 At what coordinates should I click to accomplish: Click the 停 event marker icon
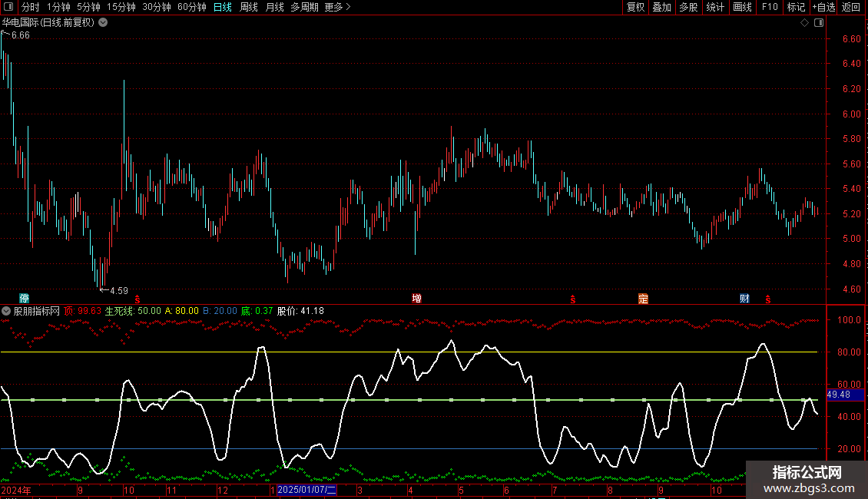pos(24,299)
